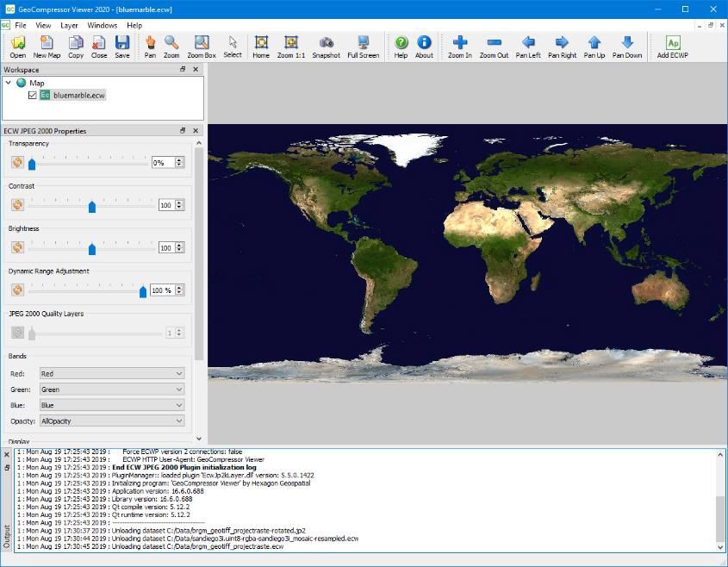Image resolution: width=728 pixels, height=567 pixels.
Task: Open the Opacity band dropdown
Action: [112, 421]
